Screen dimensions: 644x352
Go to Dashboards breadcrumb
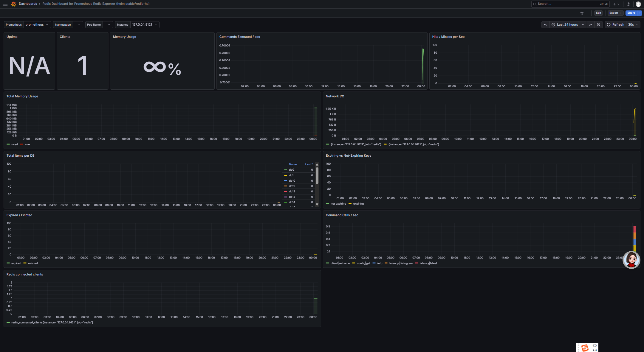click(x=28, y=4)
